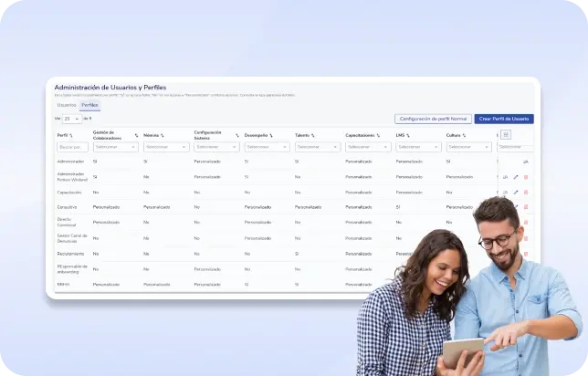Delete the Directo Comercial profile
Image resolution: width=588 pixels, height=376 pixels.
click(526, 223)
